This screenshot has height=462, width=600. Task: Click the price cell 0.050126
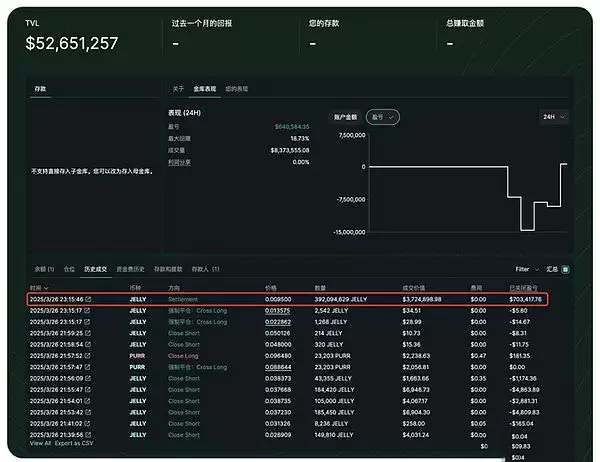[x=277, y=333]
